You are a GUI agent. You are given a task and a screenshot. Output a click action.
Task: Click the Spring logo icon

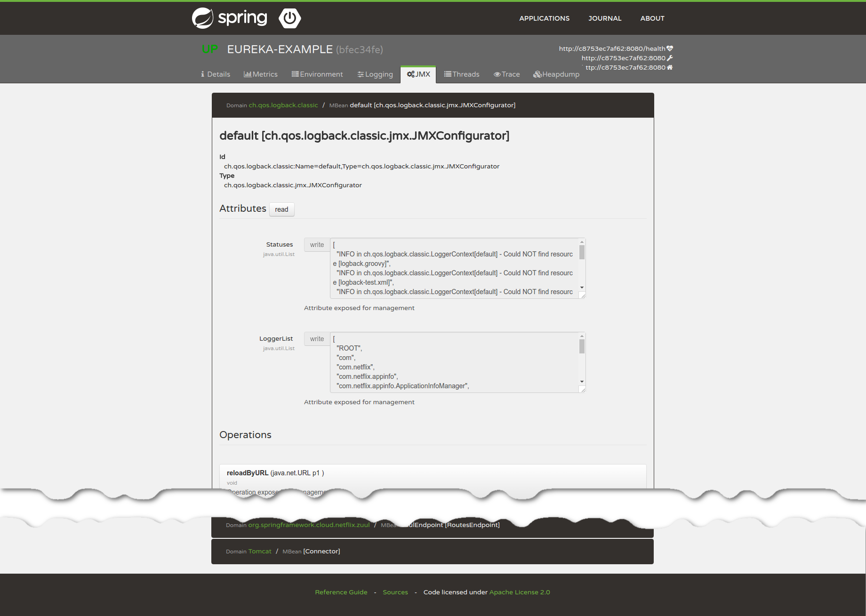point(203,18)
